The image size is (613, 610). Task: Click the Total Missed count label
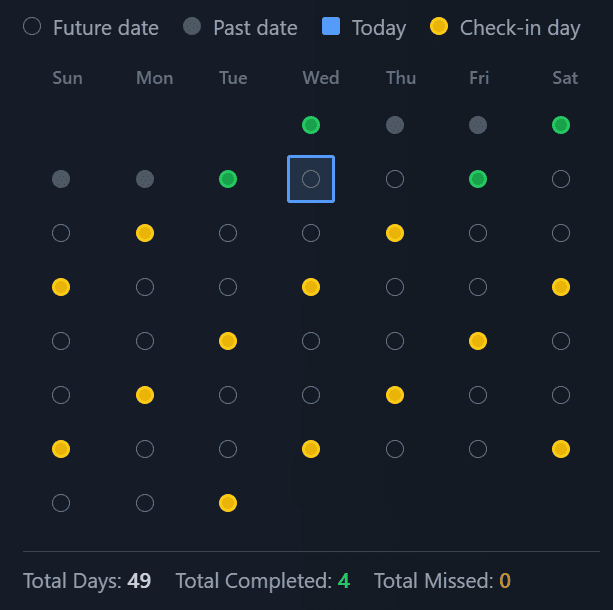tap(442, 580)
